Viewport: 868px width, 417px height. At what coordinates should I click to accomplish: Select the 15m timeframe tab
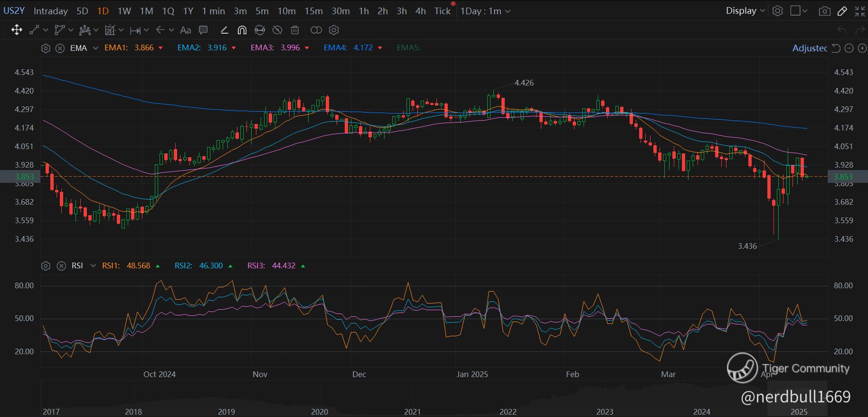[x=313, y=11]
